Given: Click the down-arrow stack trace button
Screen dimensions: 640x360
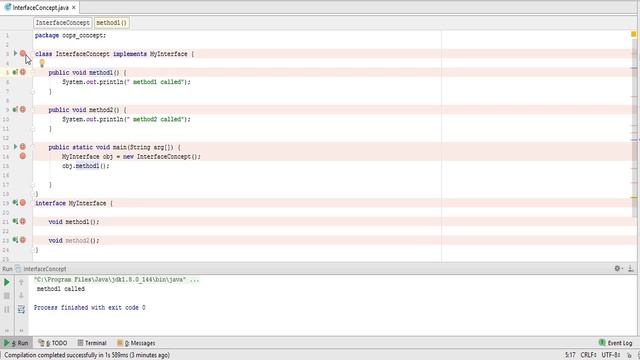Looking at the screenshot, I should 21,296.
